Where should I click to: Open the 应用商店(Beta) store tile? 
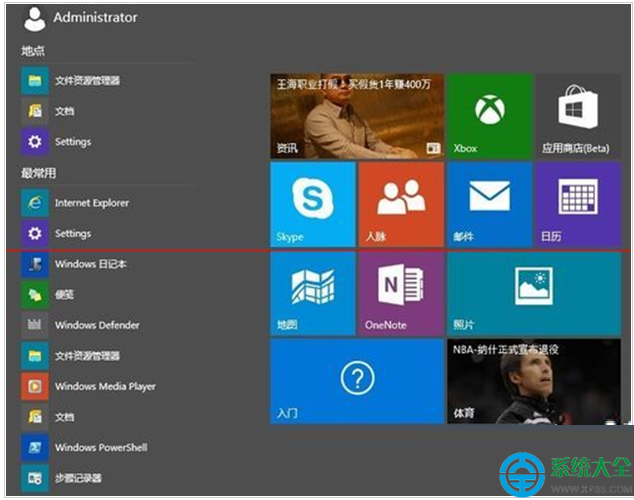(578, 116)
